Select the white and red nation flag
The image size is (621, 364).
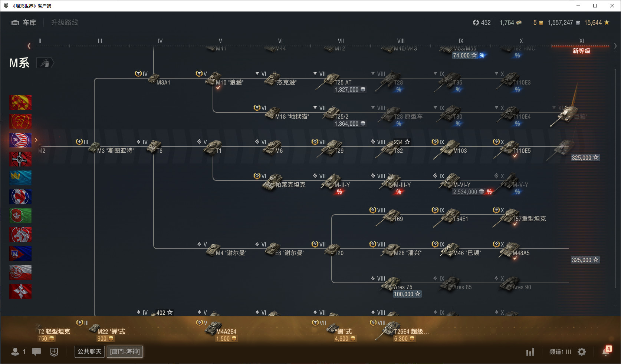[20, 272]
